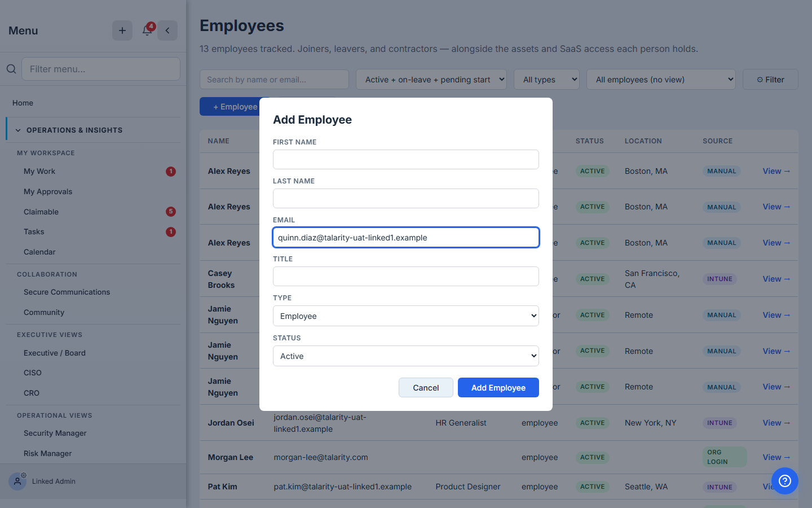Click the Filter button
This screenshot has height=508, width=812.
(770, 80)
